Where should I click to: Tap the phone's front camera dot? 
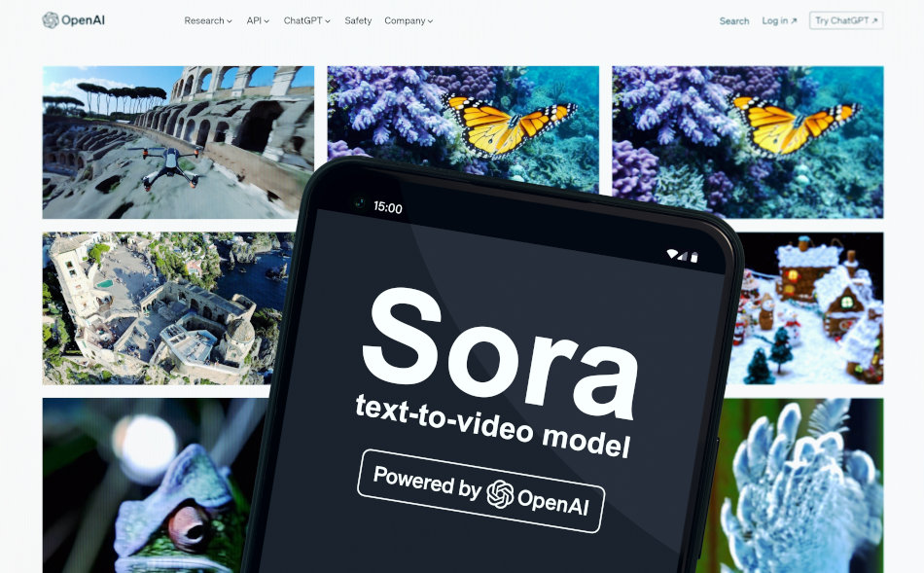pyautogui.click(x=359, y=203)
